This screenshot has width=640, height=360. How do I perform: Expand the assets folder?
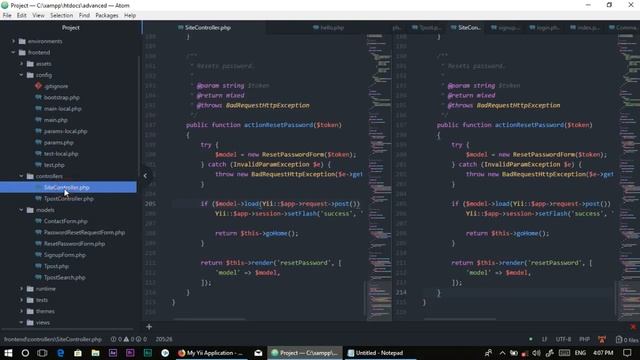tap(22, 64)
